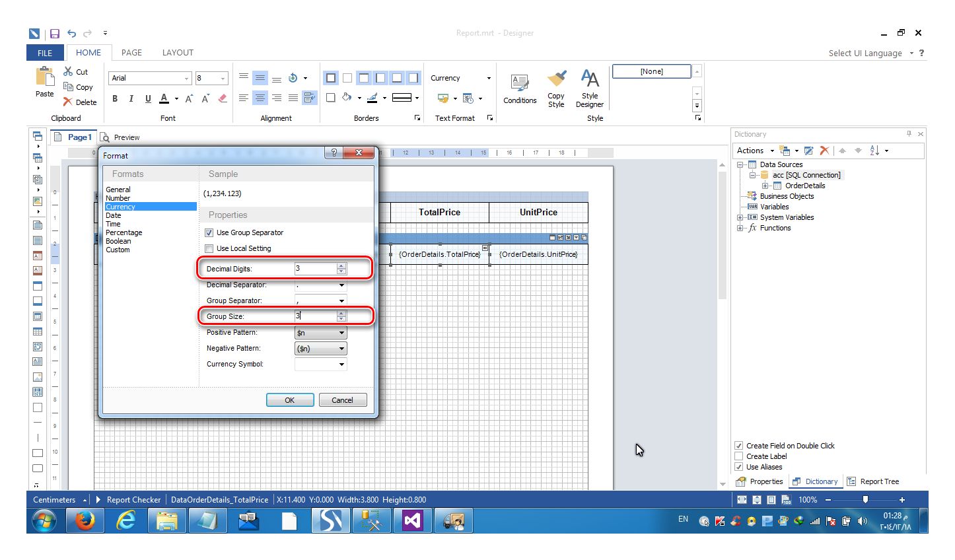Cancel the Format dialog
Image resolution: width=955 pixels, height=560 pixels.
[x=342, y=400]
